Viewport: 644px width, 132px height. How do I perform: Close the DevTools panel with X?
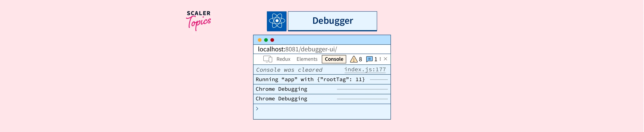[386, 59]
